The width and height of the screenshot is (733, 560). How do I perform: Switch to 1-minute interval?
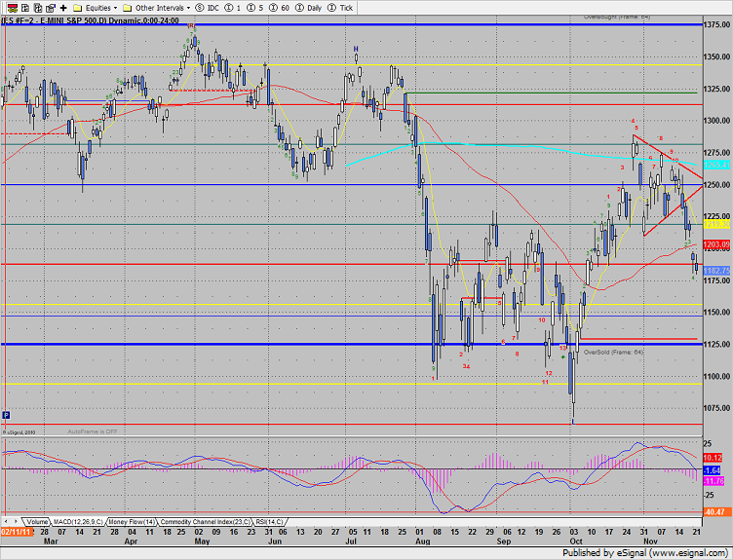click(233, 8)
